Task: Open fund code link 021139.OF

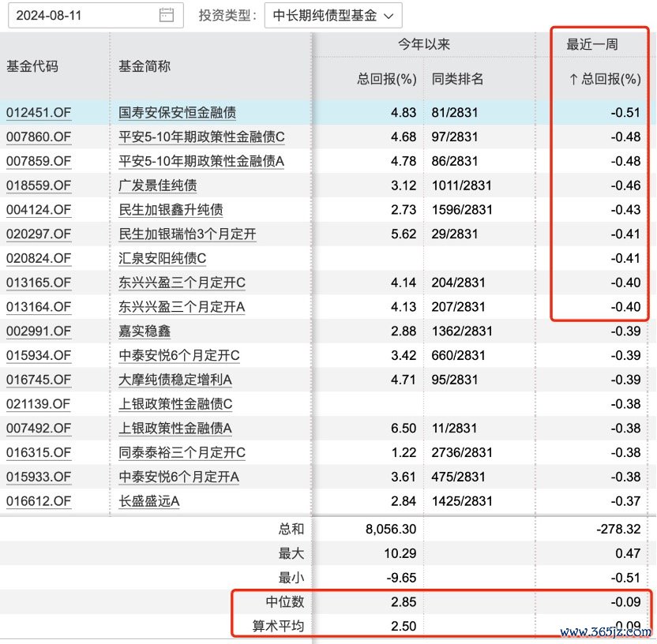Action: (39, 404)
